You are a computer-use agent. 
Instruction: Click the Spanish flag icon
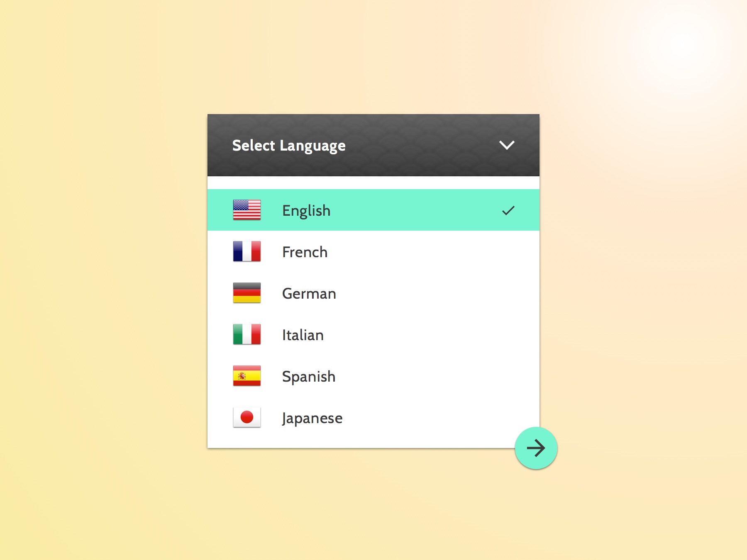coord(247,376)
